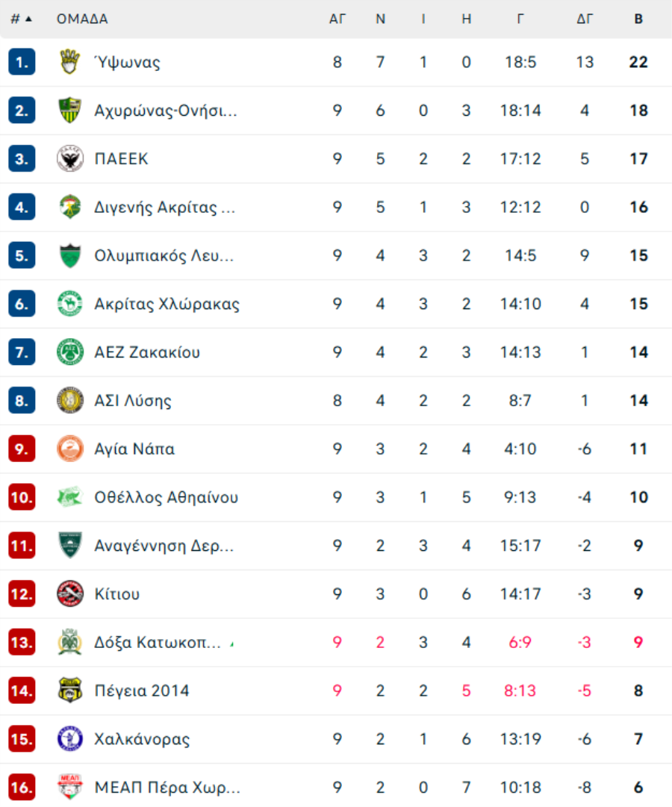
Task: Click the Ύψωνας team crest icon
Action: (x=70, y=62)
